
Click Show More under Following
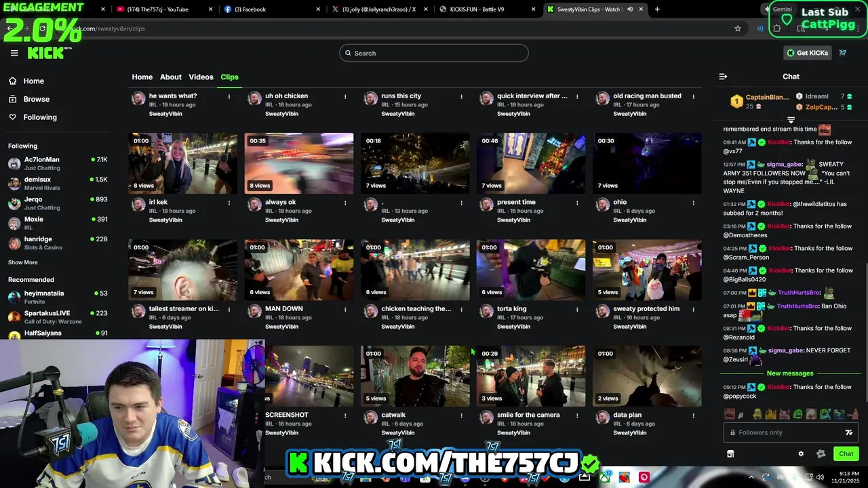coord(23,262)
